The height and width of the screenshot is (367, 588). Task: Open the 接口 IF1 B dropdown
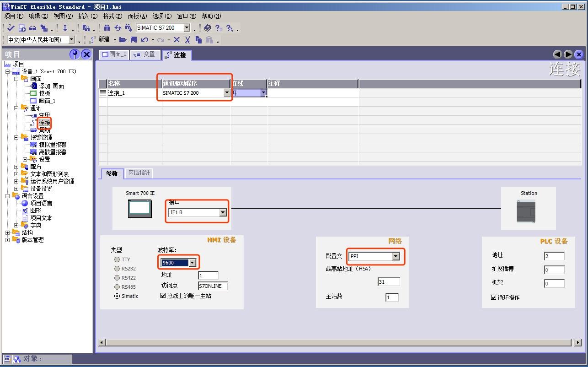223,212
